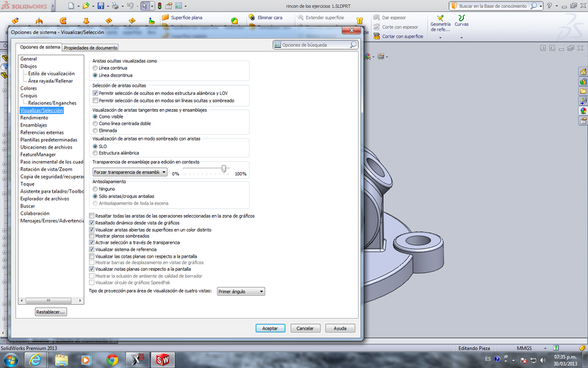The image size is (588, 368).
Task: Open dropdown arrow next to Save icon
Action: click(107, 6)
